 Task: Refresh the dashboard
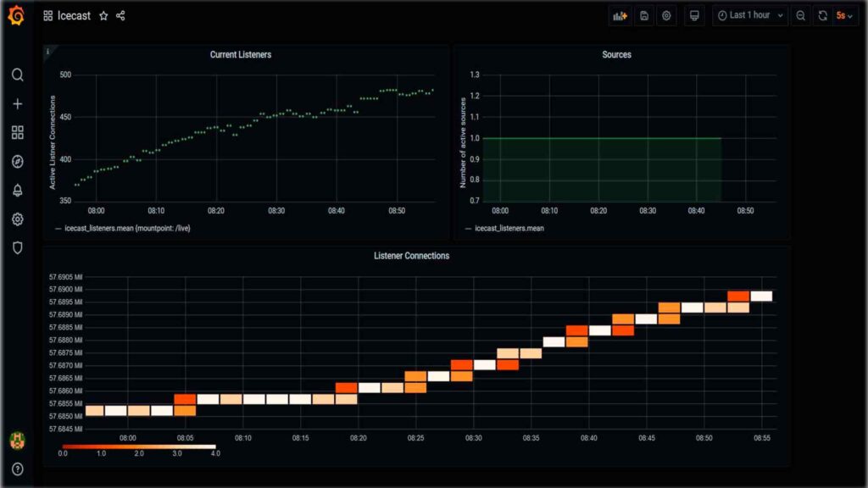tap(822, 16)
